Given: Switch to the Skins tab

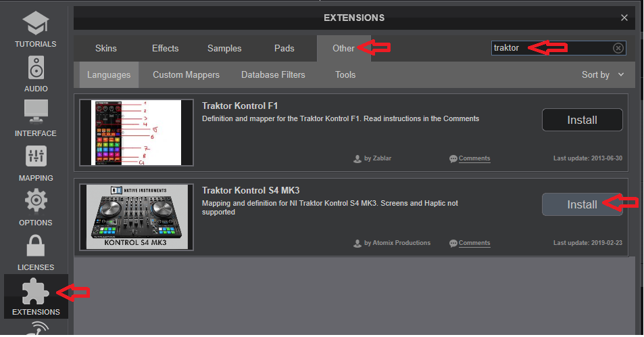Looking at the screenshot, I should [x=106, y=48].
